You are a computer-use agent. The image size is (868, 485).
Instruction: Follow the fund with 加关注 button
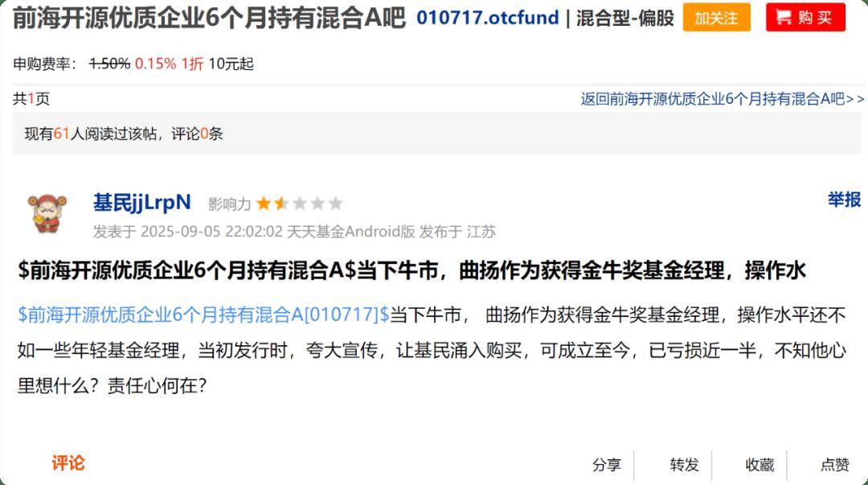pos(716,18)
